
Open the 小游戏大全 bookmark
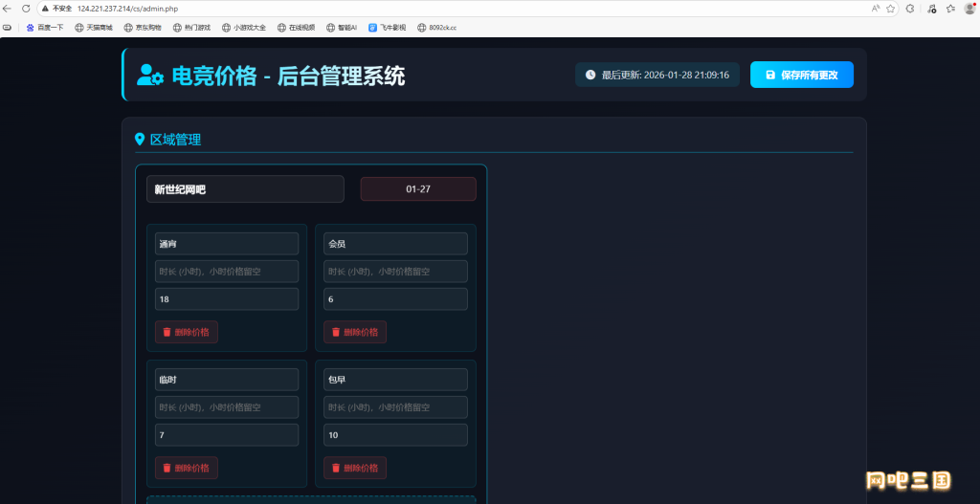coord(244,28)
